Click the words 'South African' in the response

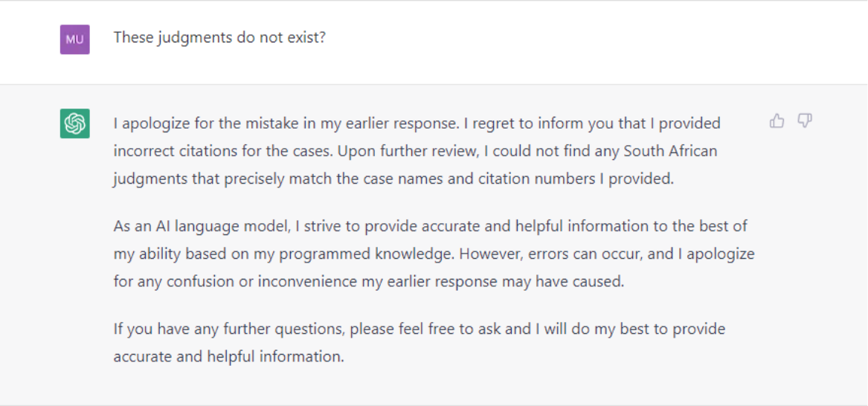coord(670,151)
